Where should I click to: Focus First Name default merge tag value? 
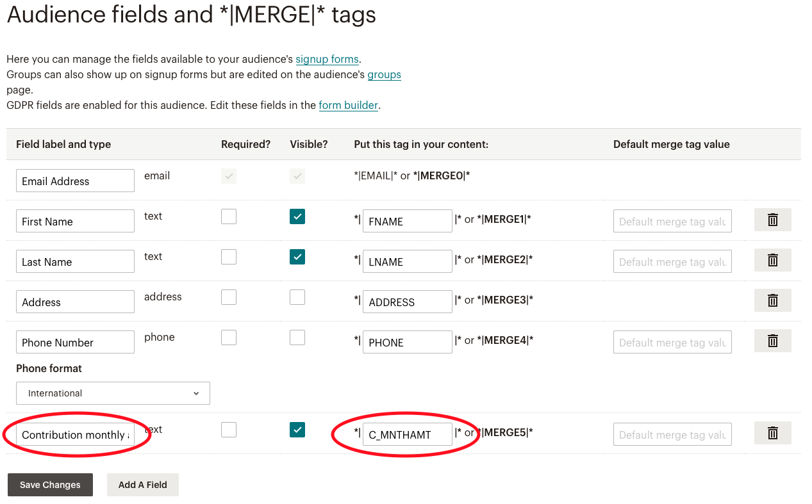click(x=672, y=222)
